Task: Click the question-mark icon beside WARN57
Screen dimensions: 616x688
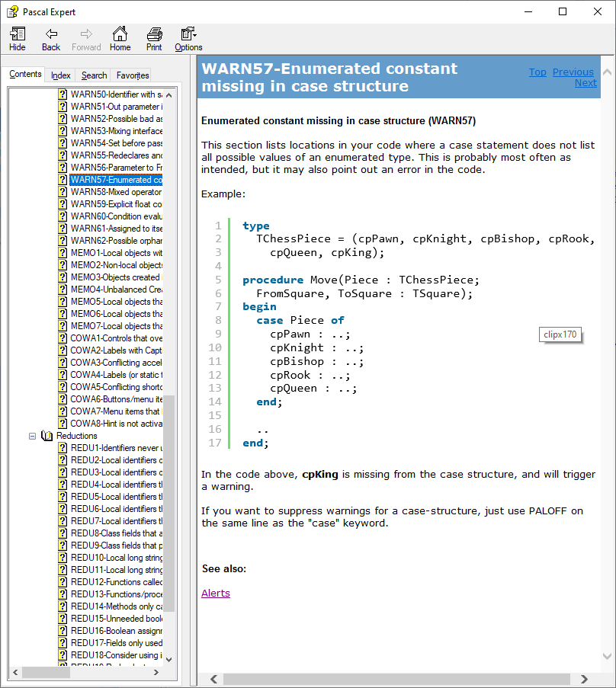Action: tap(63, 179)
